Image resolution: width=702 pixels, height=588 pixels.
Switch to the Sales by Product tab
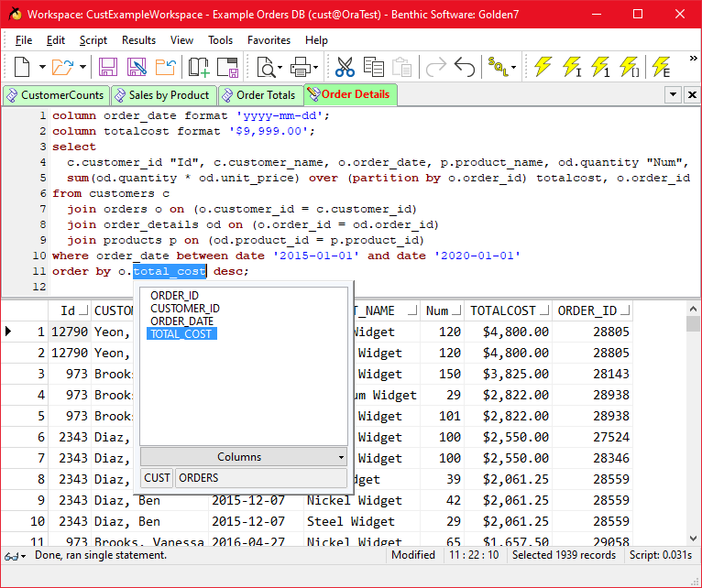click(163, 95)
